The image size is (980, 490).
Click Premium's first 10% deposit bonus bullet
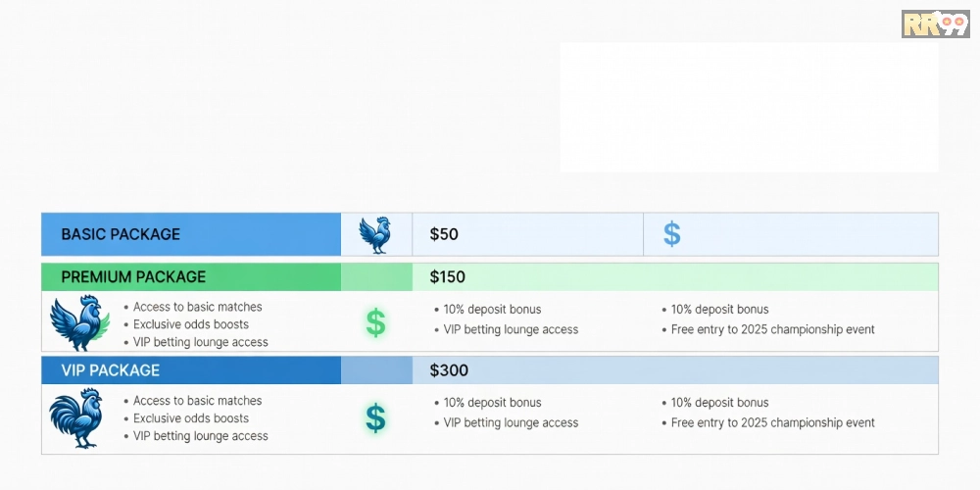493,310
